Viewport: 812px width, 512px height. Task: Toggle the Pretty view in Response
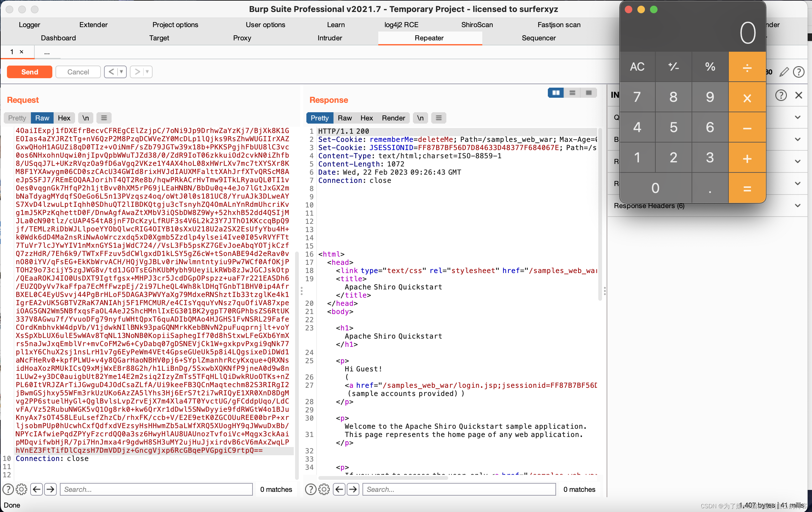tap(319, 117)
